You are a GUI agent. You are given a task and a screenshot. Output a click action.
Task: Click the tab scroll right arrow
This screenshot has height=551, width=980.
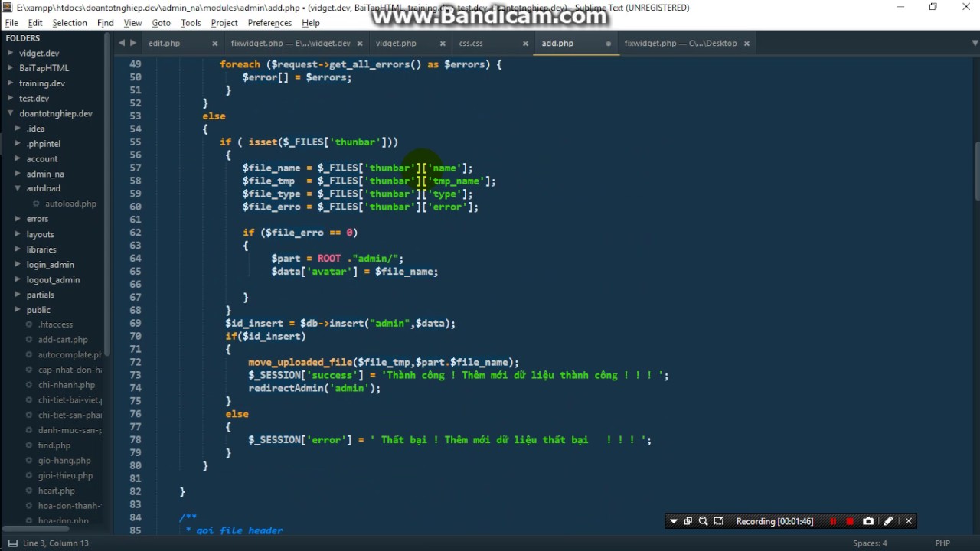click(133, 43)
